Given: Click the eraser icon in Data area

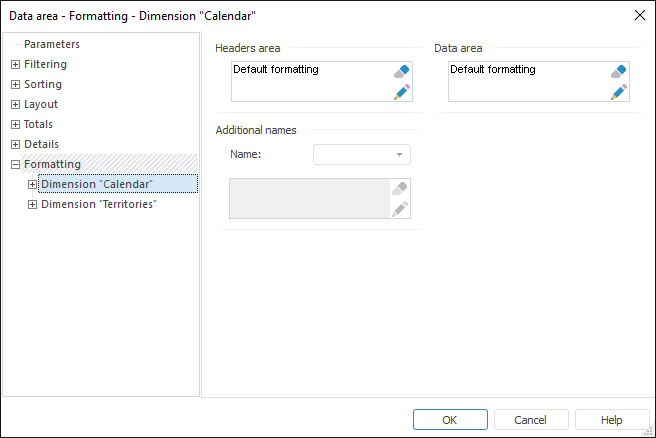Looking at the screenshot, I should 619,72.
